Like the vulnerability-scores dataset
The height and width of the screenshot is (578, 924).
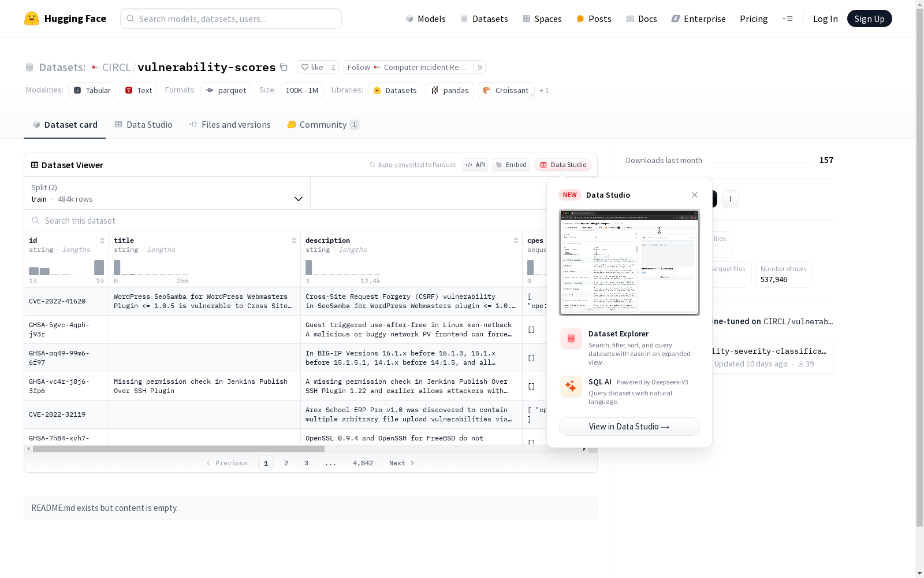pos(312,67)
